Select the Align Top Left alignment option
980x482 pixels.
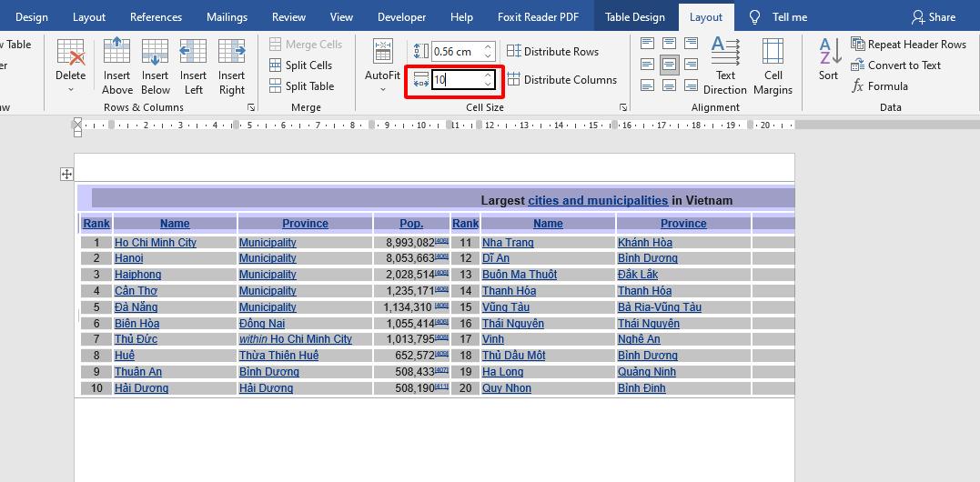[x=647, y=44]
